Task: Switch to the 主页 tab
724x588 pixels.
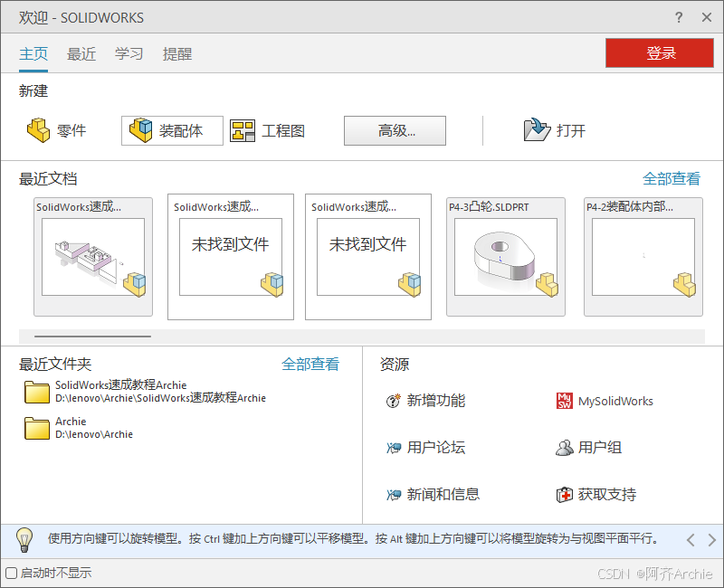Action: (x=33, y=54)
